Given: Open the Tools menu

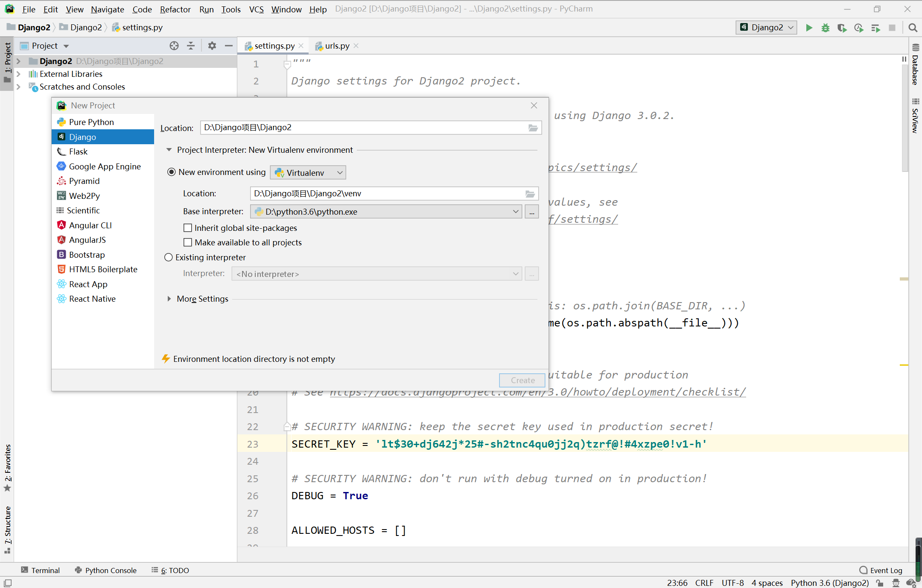Looking at the screenshot, I should coord(230,9).
